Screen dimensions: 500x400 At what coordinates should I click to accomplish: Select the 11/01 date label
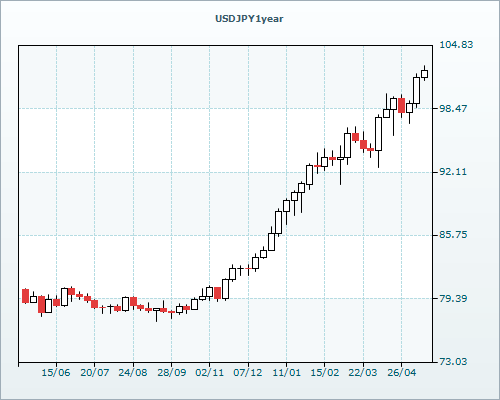[x=286, y=372]
